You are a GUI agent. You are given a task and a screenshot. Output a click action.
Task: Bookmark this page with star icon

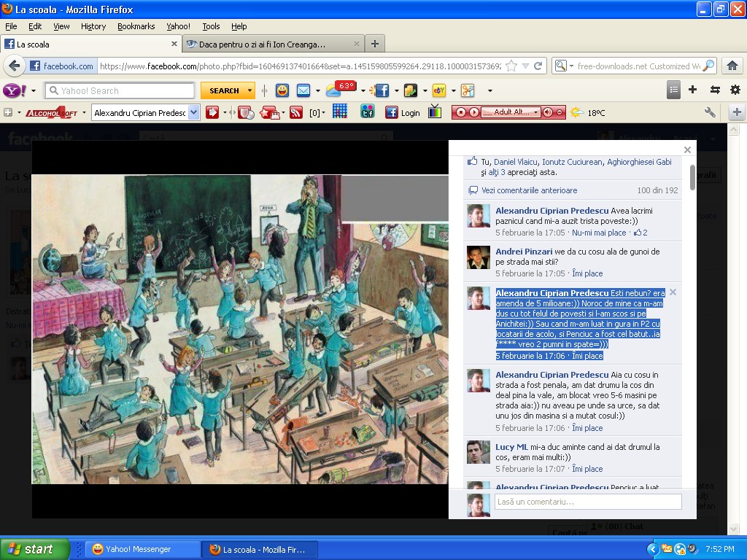click(511, 66)
